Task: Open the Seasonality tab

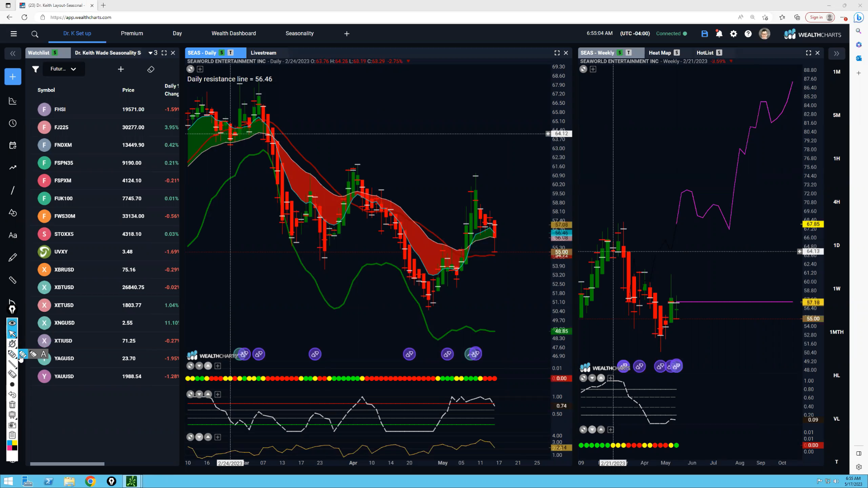Action: [299, 33]
